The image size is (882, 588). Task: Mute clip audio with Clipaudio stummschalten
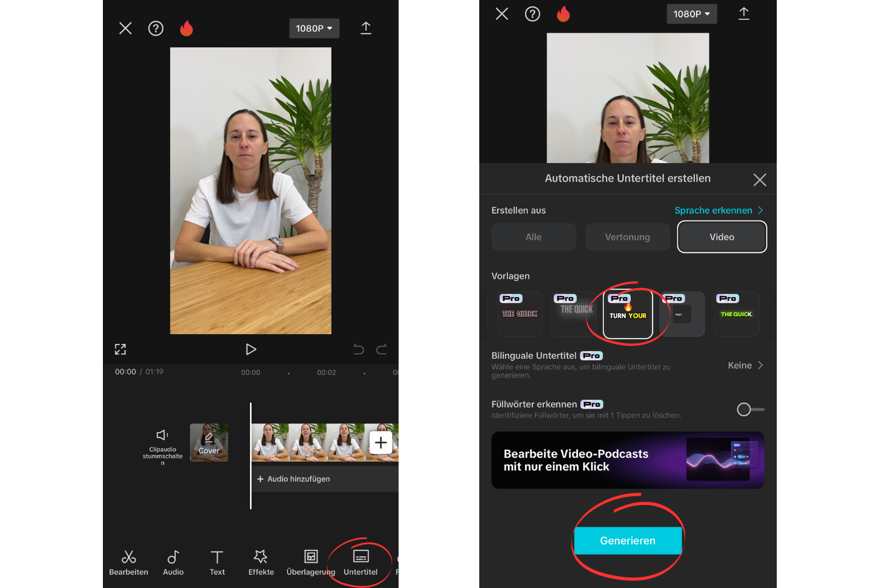(163, 447)
